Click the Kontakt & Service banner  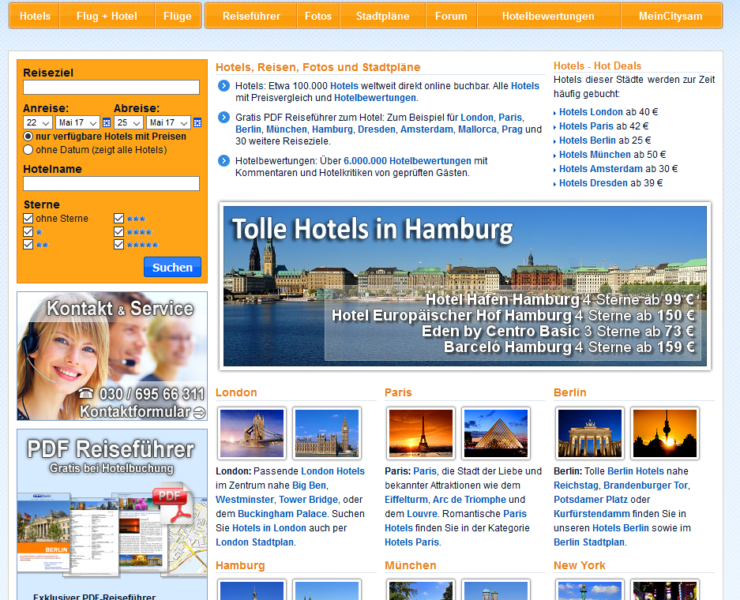point(112,356)
